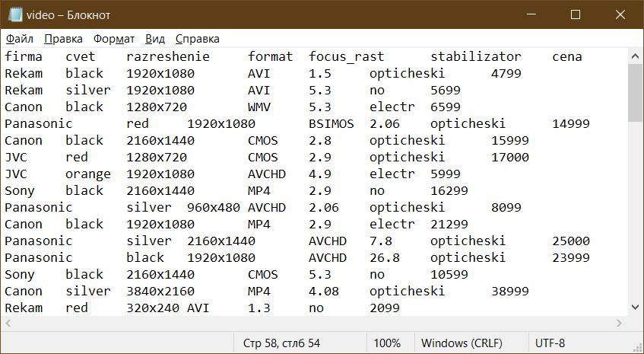Click the price value 10599
Screen dimensions: 644x354
449,274
